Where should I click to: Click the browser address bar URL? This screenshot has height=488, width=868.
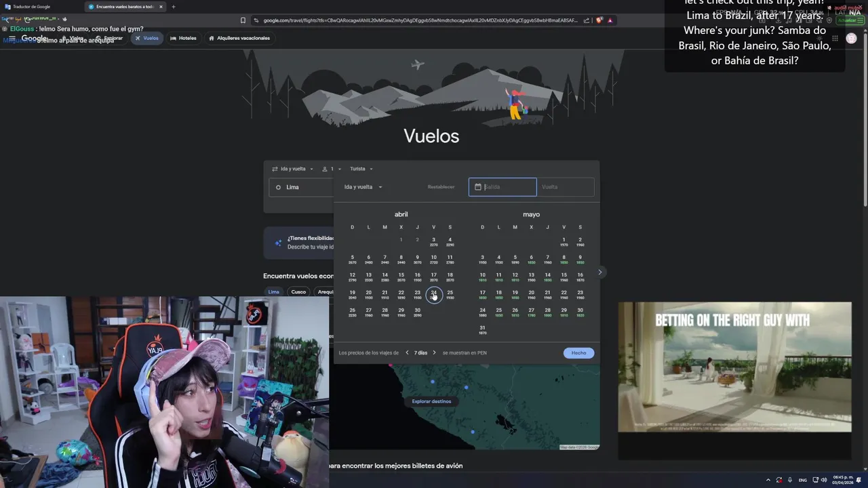[420, 20]
